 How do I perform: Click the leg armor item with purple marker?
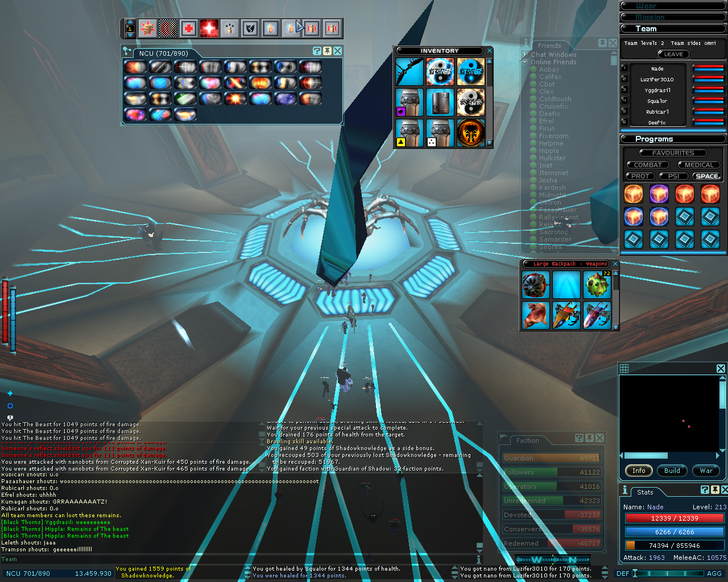click(409, 102)
